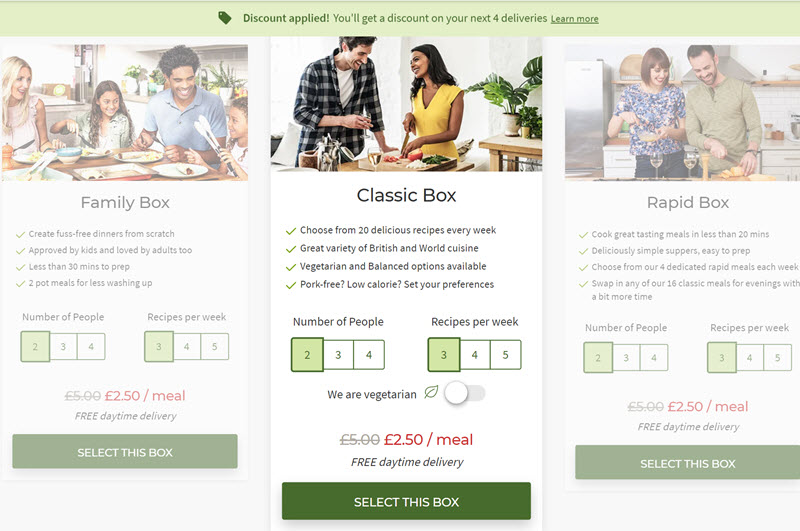Toggle the We are vegetarian switch
Image resolution: width=800 pixels, height=531 pixels.
click(x=464, y=393)
